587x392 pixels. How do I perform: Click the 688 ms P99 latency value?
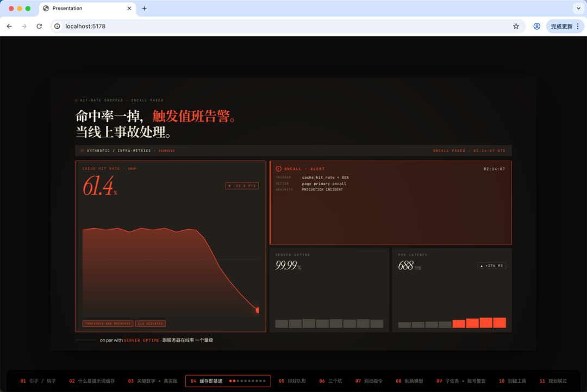pos(410,266)
